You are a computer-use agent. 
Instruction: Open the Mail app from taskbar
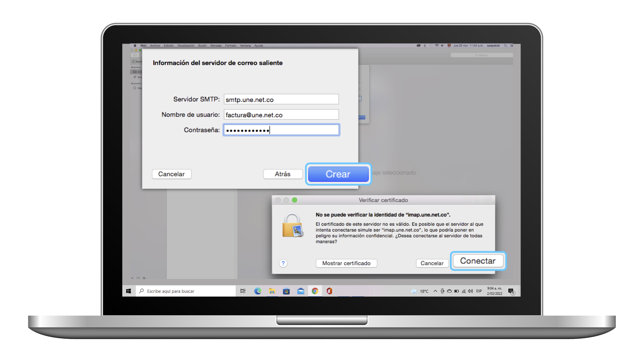click(x=301, y=291)
